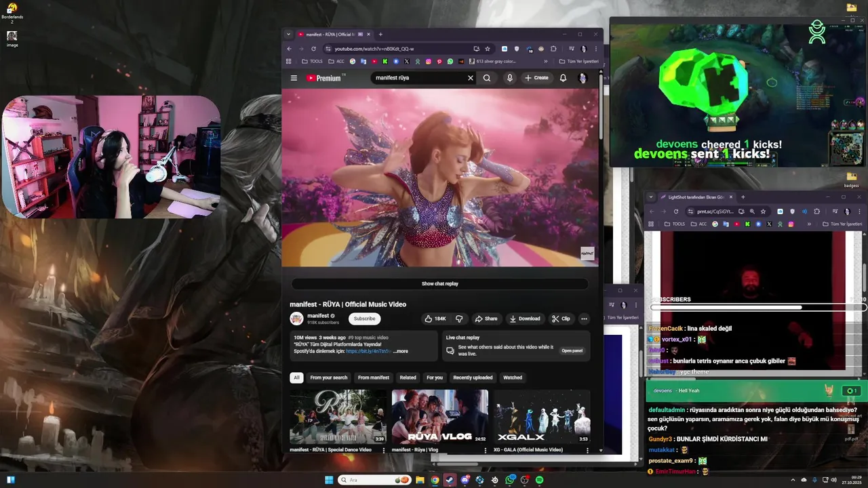Click Open panel for live chat replay

(x=572, y=351)
